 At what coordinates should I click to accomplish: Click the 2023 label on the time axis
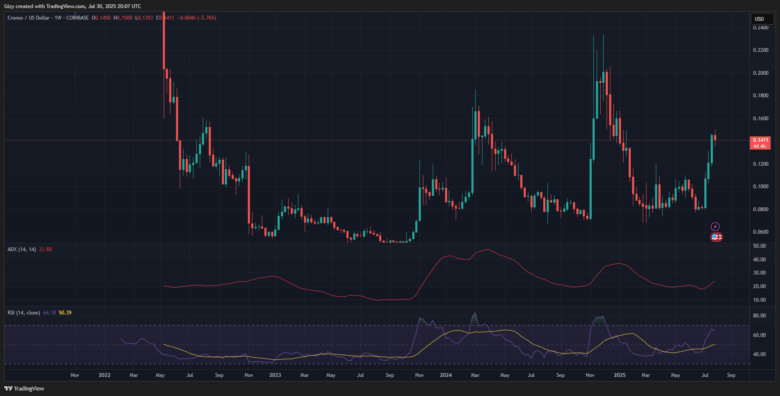[275, 374]
